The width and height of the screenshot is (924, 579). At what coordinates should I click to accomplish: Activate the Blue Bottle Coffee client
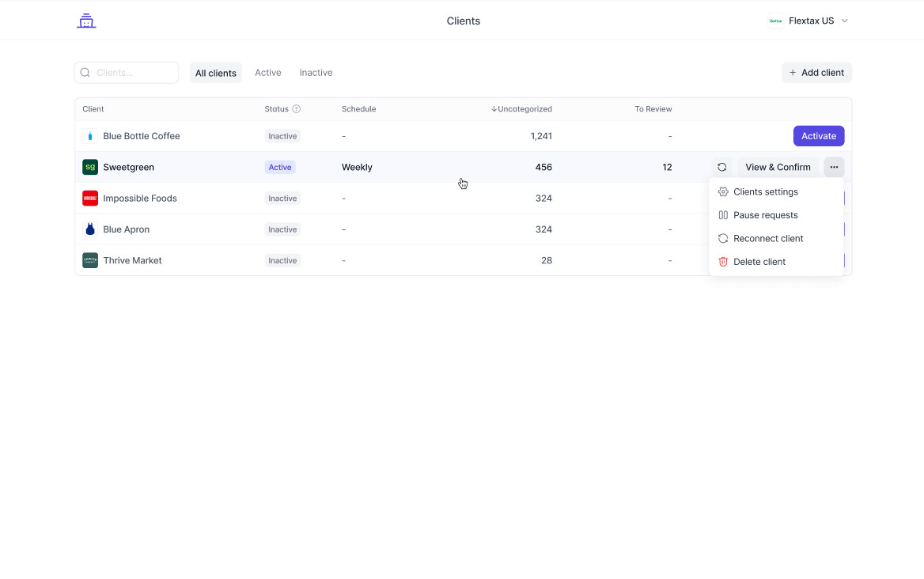pos(819,136)
